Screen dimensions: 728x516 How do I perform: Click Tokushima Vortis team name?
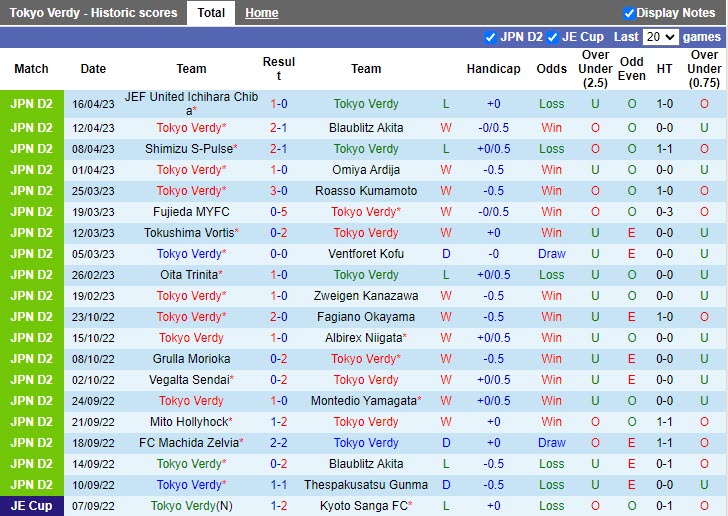pyautogui.click(x=189, y=233)
